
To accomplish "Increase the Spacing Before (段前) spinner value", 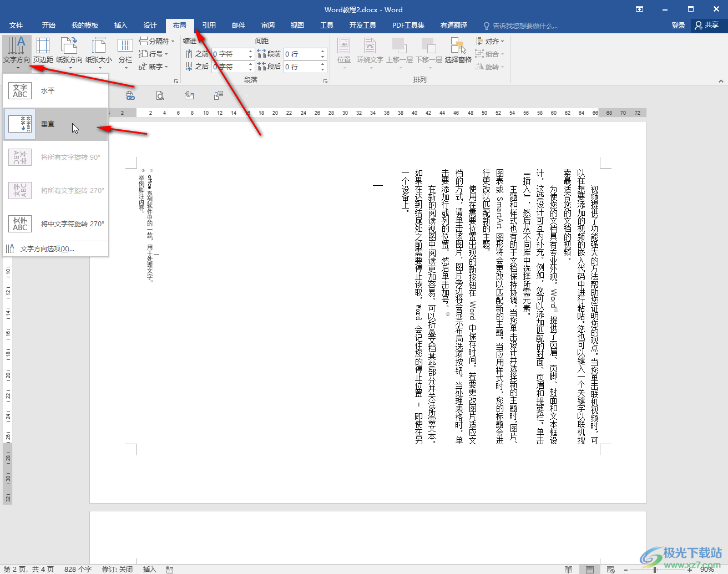I will pyautogui.click(x=322, y=51).
